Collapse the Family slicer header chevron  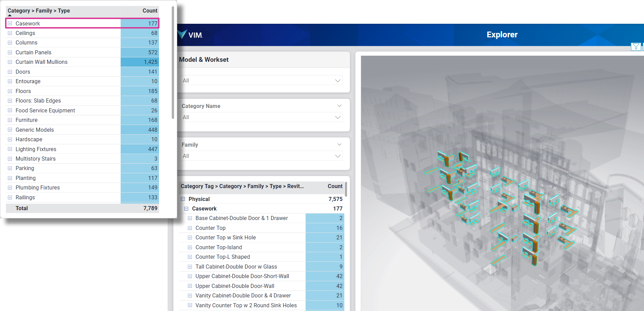pyautogui.click(x=339, y=145)
